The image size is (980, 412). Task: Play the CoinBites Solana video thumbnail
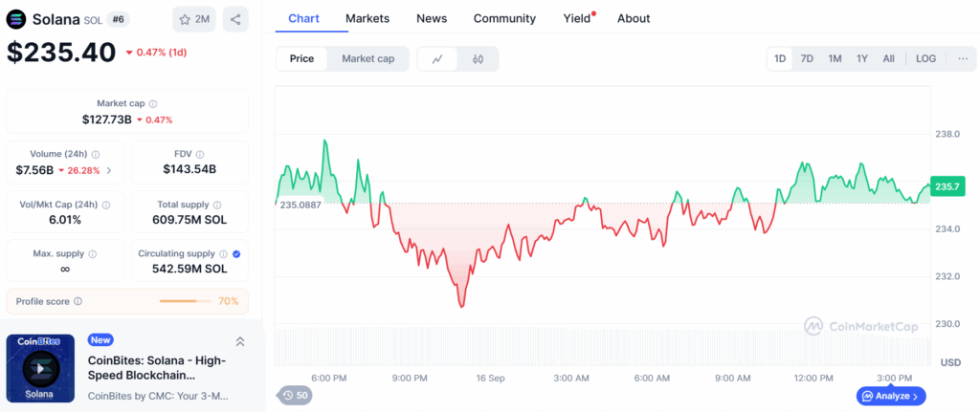pos(40,368)
